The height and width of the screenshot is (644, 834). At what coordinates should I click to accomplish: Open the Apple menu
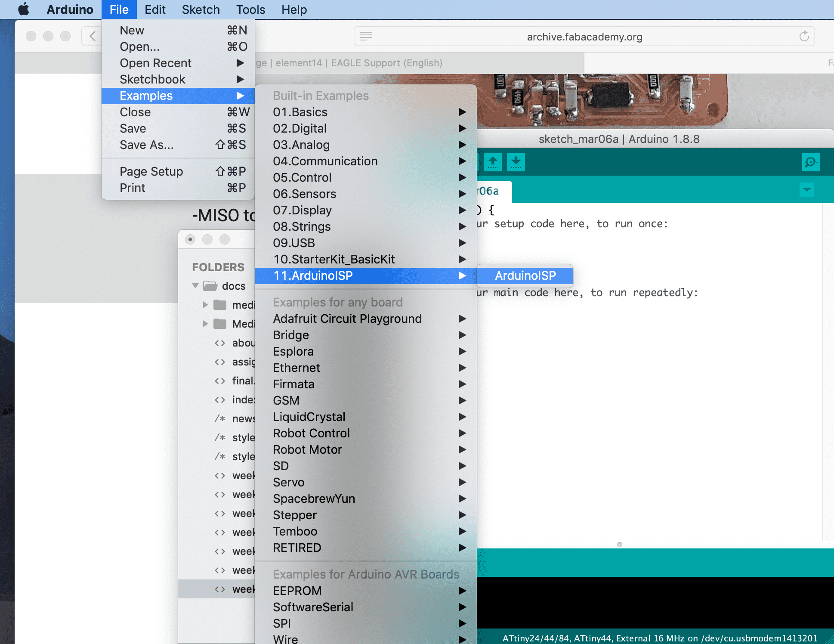[24, 9]
